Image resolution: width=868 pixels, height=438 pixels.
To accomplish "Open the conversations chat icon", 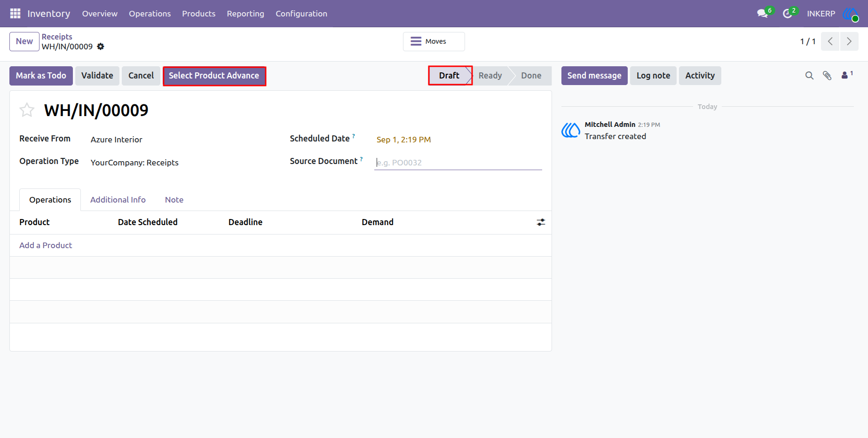I will pos(763,14).
